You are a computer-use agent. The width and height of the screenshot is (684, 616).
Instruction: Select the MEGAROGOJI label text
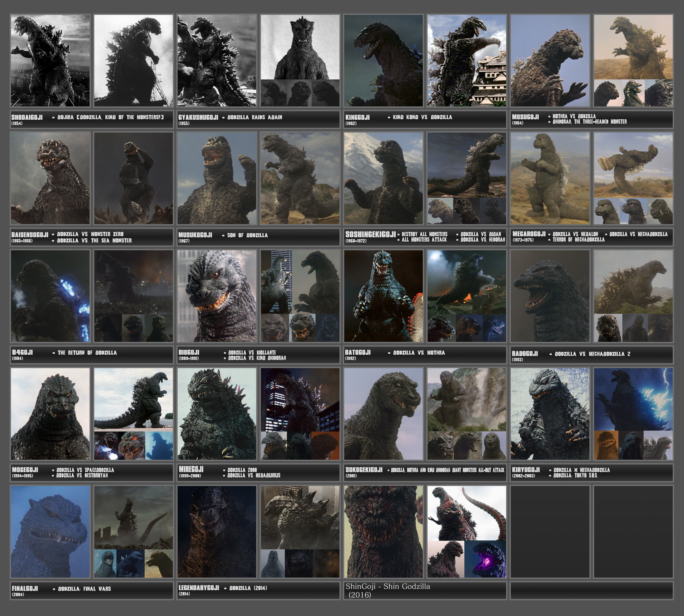tap(529, 234)
